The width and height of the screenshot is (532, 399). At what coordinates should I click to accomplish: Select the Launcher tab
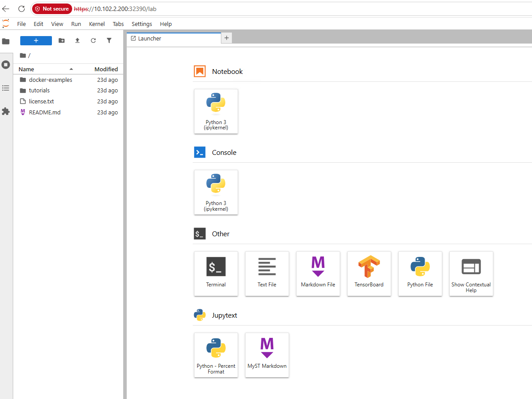(x=174, y=38)
